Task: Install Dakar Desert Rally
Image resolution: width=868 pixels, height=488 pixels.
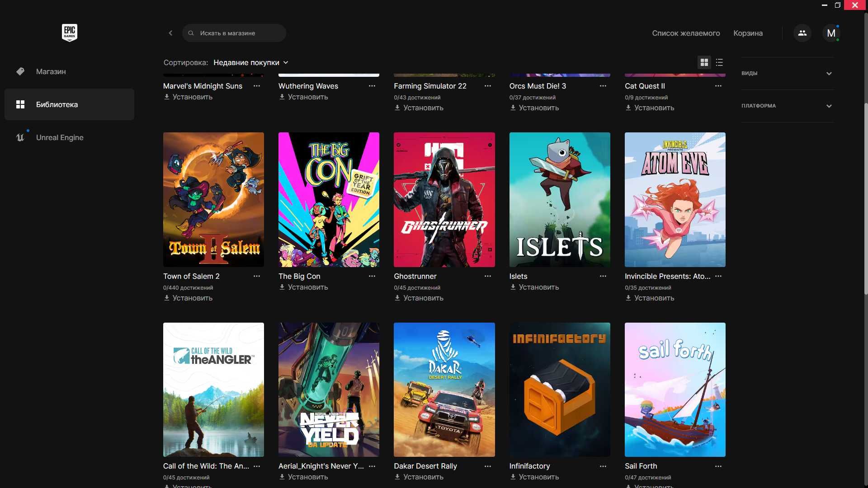Action: 419,477
